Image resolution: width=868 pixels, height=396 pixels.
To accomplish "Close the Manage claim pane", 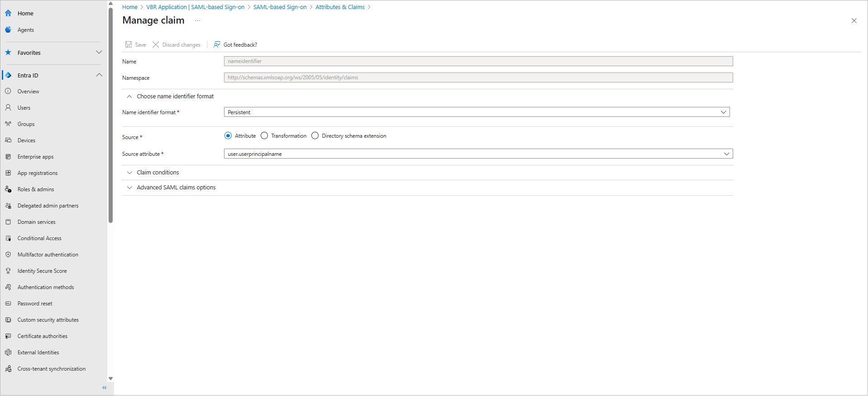I will (854, 20).
